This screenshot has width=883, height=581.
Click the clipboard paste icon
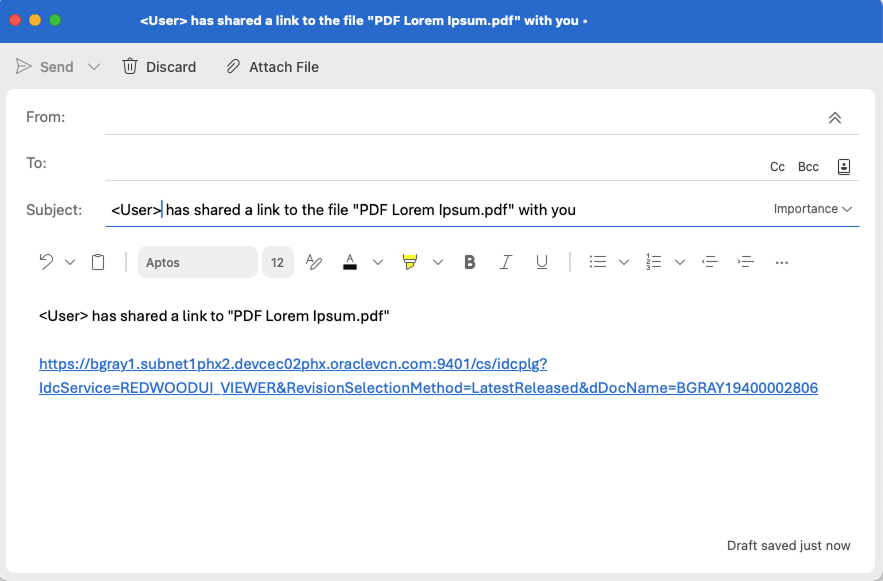(x=97, y=261)
